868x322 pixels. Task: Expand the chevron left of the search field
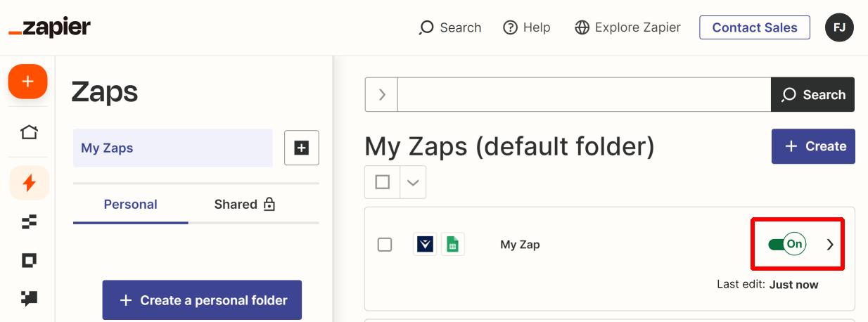pyautogui.click(x=382, y=94)
